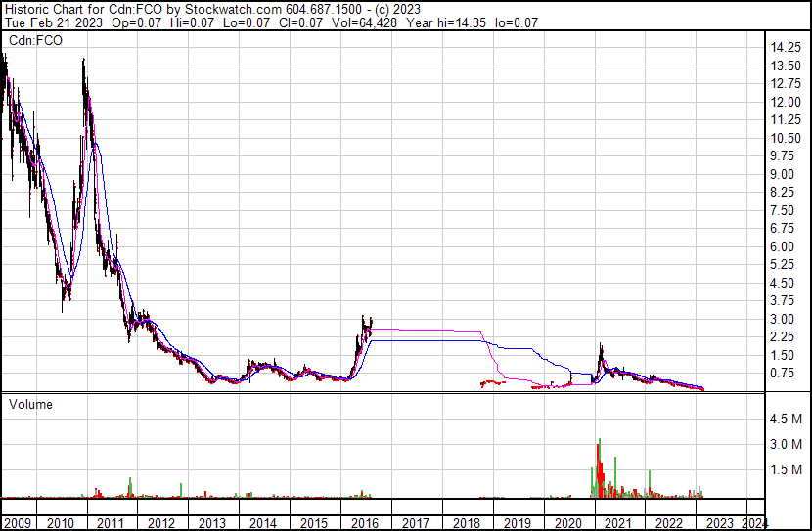
Task: Click the 1.5 M volume axis label
Action: tap(787, 469)
